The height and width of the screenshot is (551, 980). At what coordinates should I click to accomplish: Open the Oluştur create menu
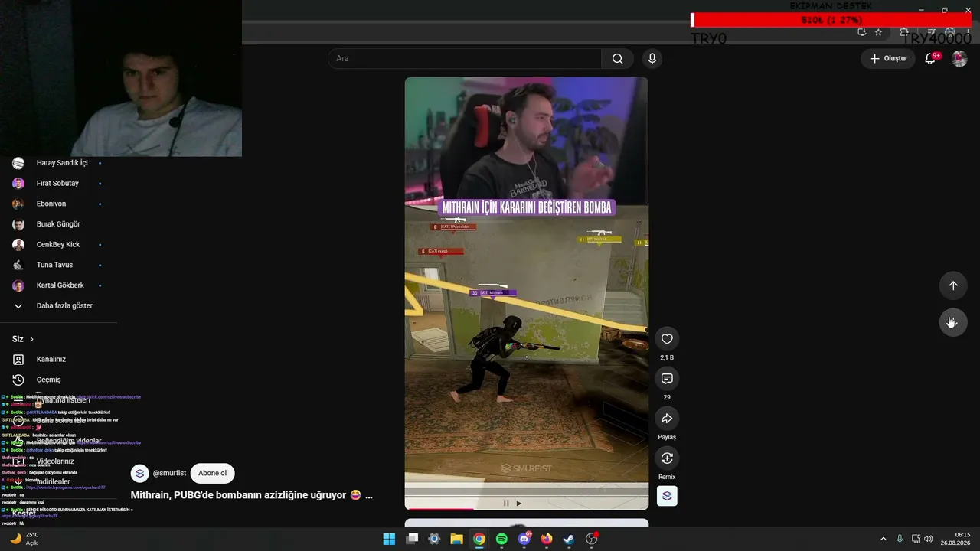tap(888, 59)
